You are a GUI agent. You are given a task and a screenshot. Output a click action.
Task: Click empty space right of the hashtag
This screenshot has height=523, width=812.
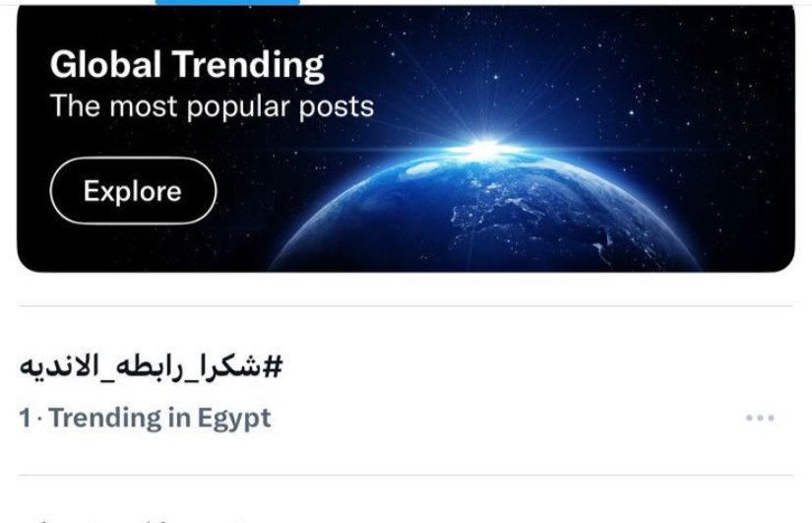tap(541, 367)
